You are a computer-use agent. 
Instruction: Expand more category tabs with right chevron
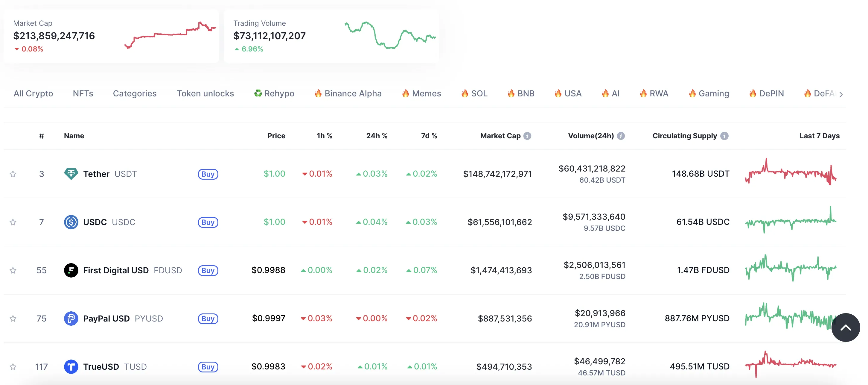pos(841,94)
